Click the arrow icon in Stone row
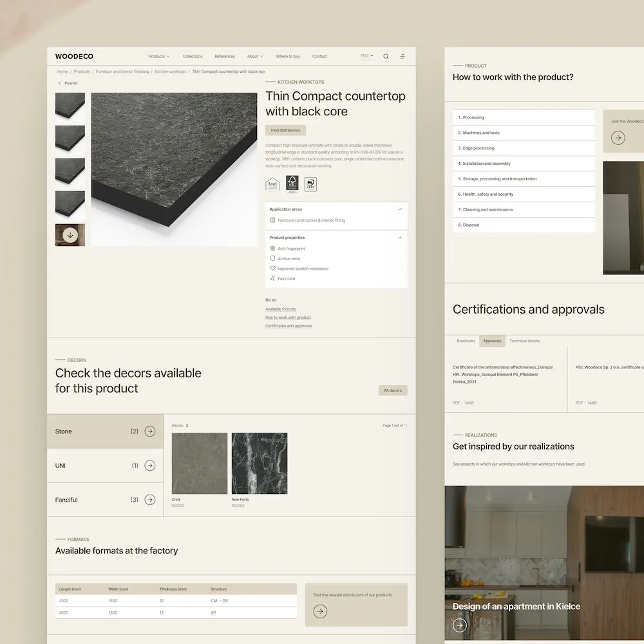The width and height of the screenshot is (644, 644). click(x=150, y=431)
